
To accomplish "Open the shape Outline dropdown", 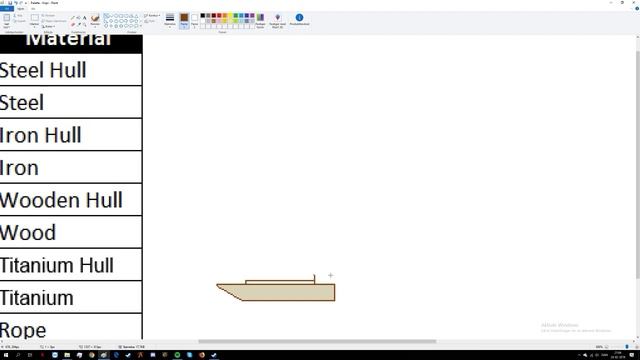I will pos(151,16).
